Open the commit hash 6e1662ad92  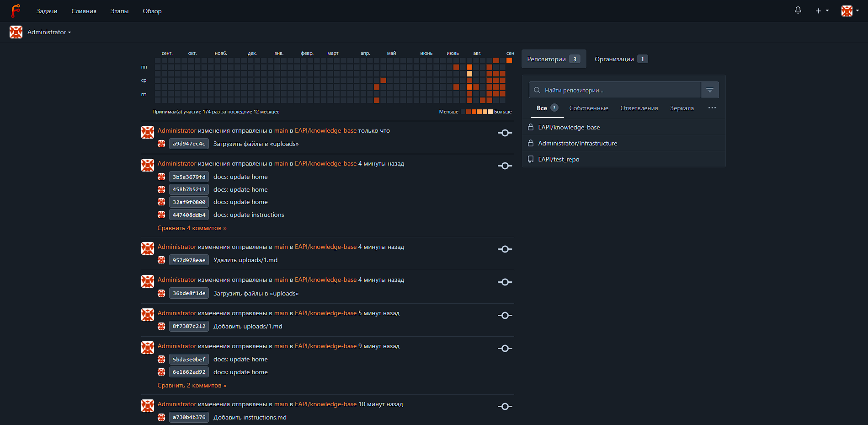(x=189, y=372)
